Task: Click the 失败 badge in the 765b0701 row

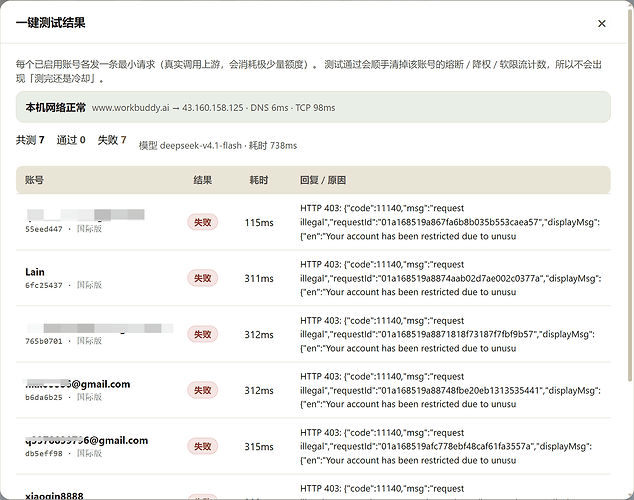Action: tap(203, 334)
